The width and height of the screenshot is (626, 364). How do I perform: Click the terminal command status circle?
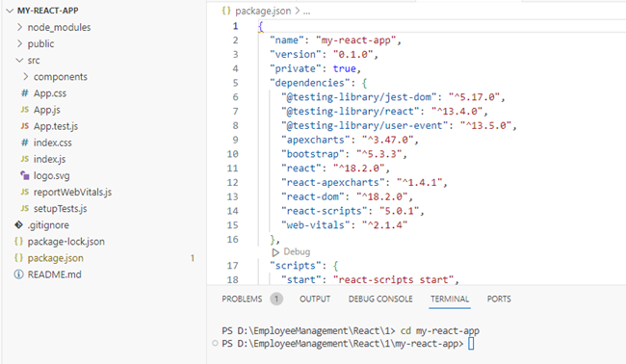pos(215,343)
